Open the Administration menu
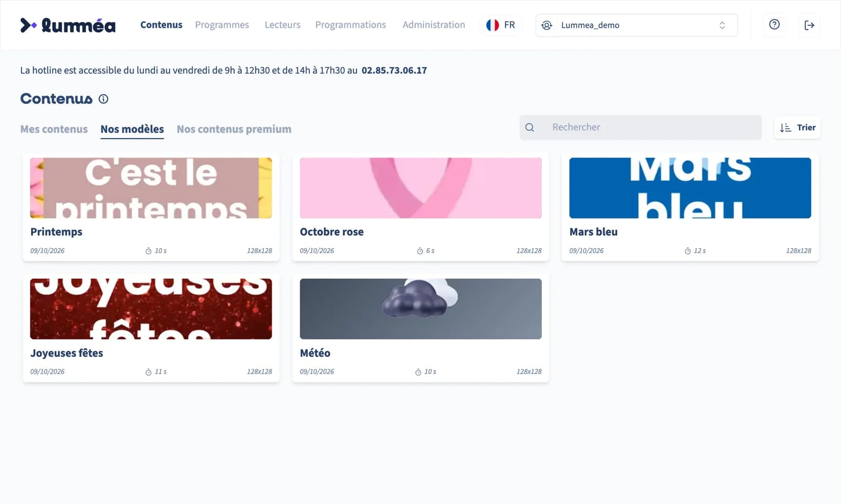The height and width of the screenshot is (504, 841). [x=434, y=25]
